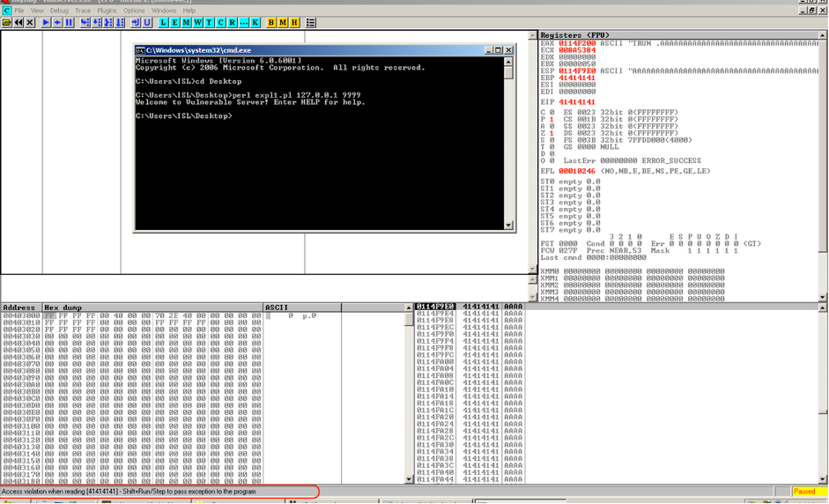
Task: Click the Step into toolbar icon
Action: [x=85, y=23]
